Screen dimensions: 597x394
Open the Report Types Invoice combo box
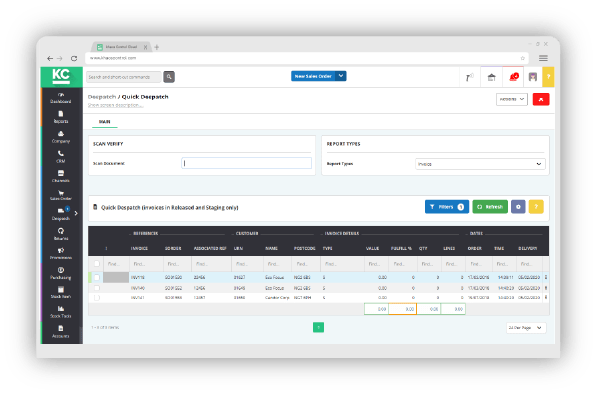pos(480,164)
